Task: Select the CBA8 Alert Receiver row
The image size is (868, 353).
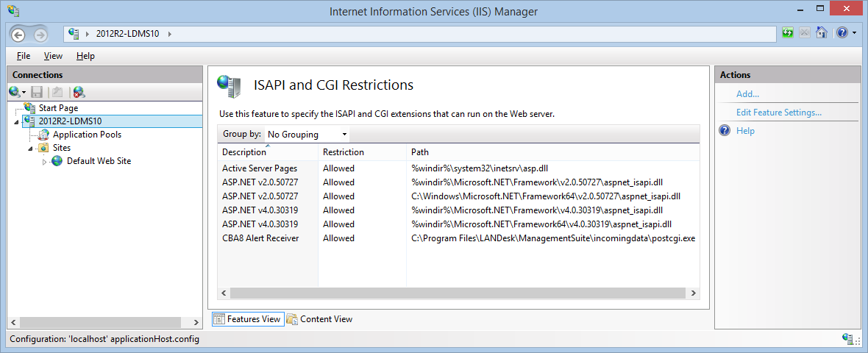Action: tap(260, 238)
